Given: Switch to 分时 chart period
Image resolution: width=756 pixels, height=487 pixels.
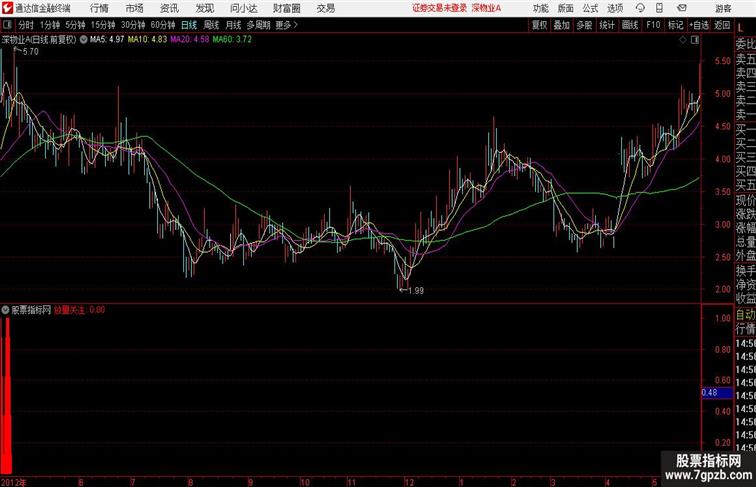Looking at the screenshot, I should (26, 25).
